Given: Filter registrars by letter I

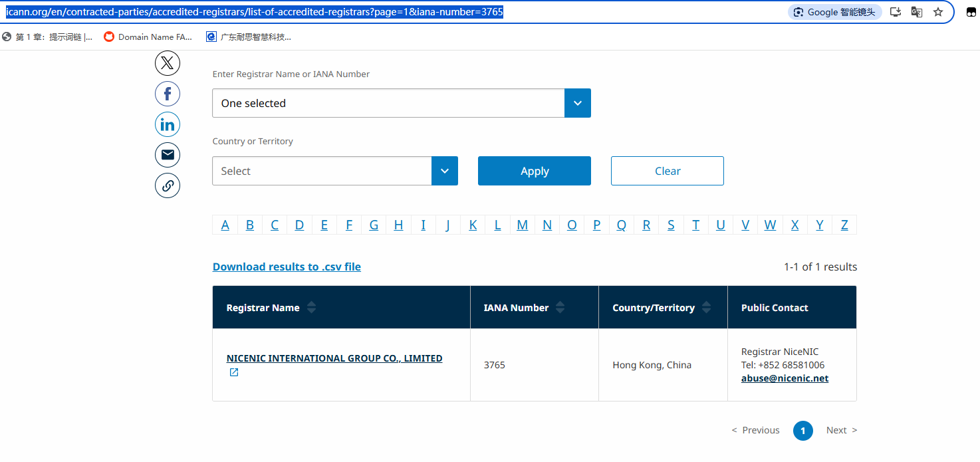Looking at the screenshot, I should [423, 225].
